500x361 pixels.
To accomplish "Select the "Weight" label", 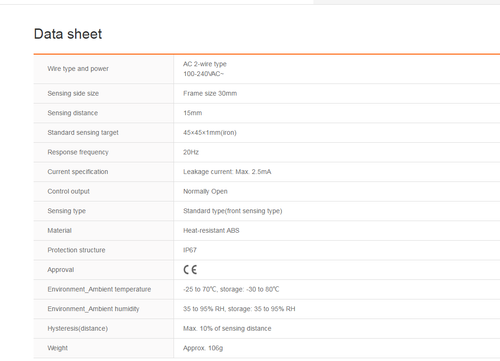I will [x=57, y=348].
